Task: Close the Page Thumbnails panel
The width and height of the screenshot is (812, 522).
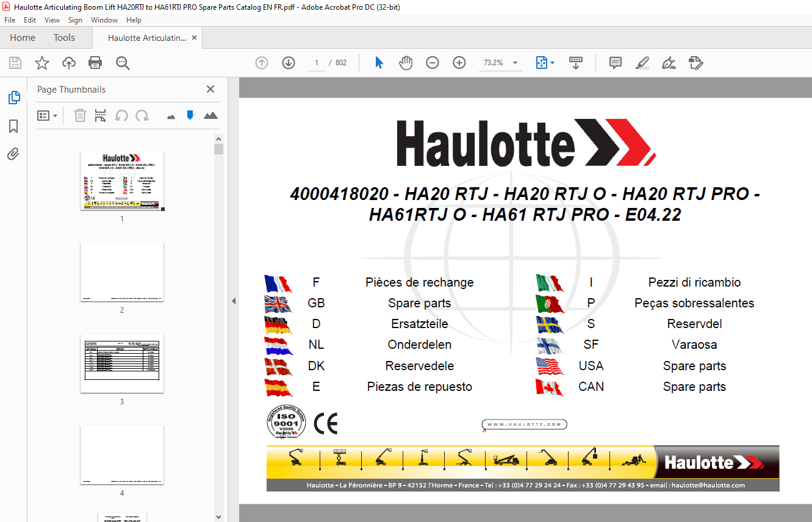Action: click(x=210, y=89)
